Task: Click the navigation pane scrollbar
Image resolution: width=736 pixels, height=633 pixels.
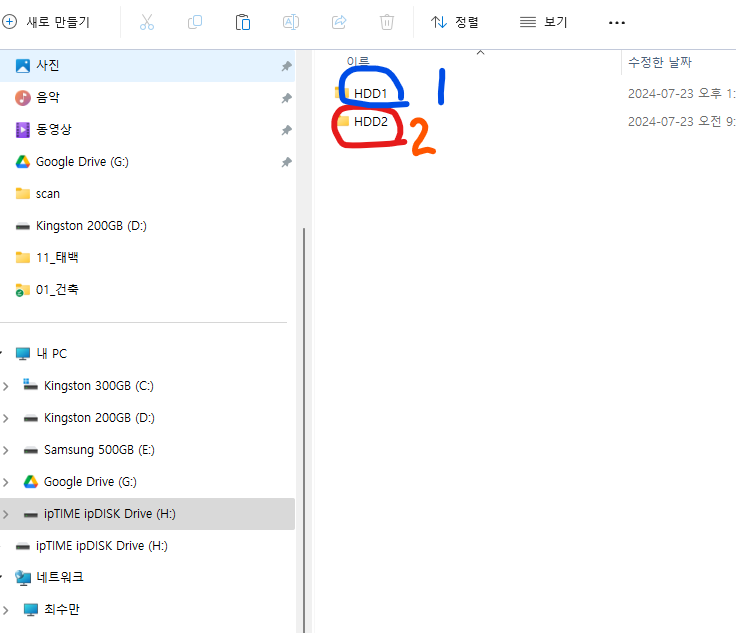Action: (x=304, y=429)
